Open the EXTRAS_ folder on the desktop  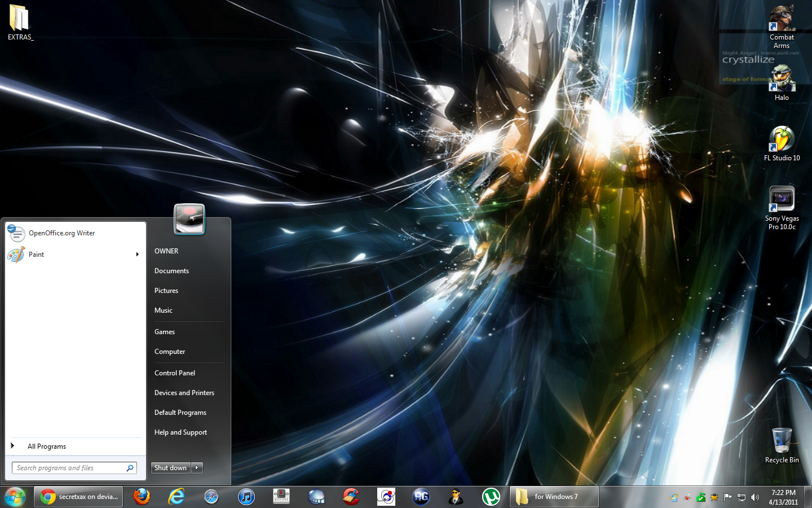tap(20, 23)
